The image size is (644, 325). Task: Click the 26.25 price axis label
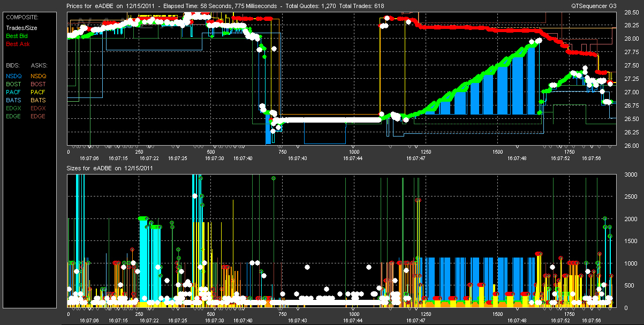[x=631, y=132]
